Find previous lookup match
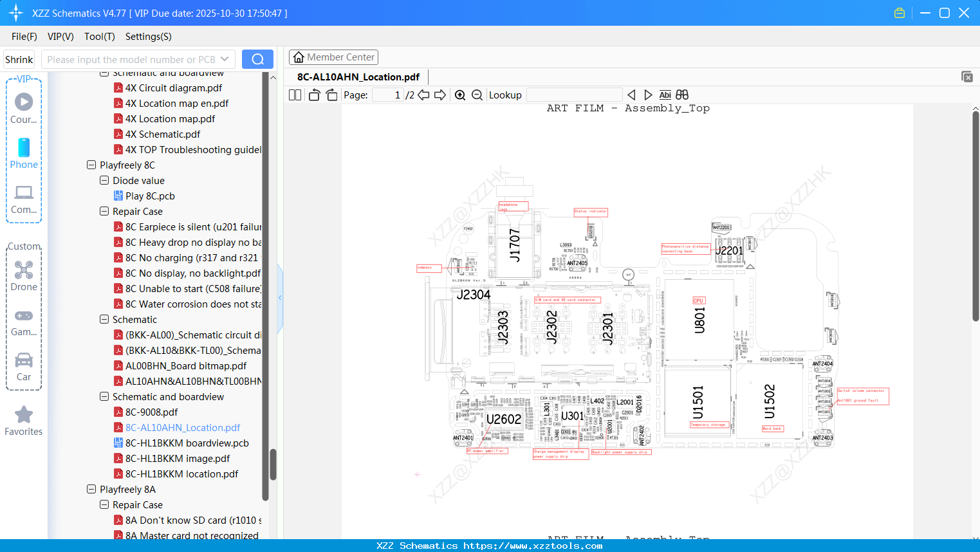This screenshot has width=980, height=552. (x=631, y=95)
